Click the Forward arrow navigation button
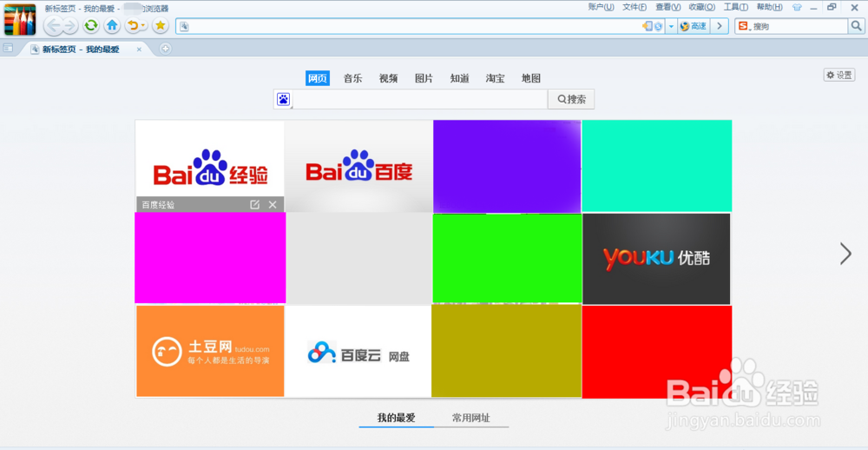 [x=69, y=25]
